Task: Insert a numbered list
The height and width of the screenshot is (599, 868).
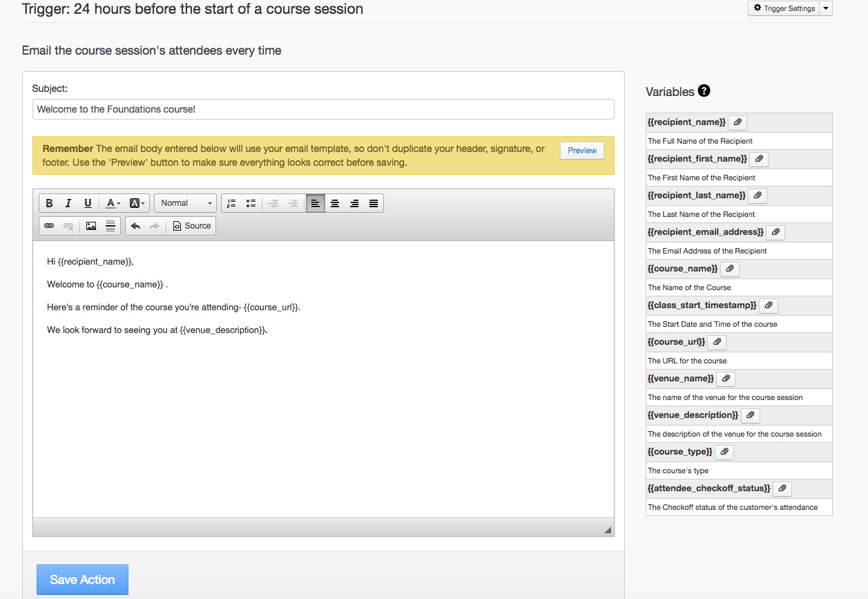Action: pos(231,203)
